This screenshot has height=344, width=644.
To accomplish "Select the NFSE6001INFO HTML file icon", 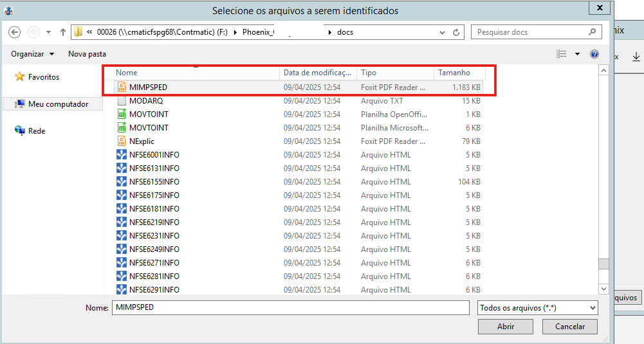I will coord(122,155).
